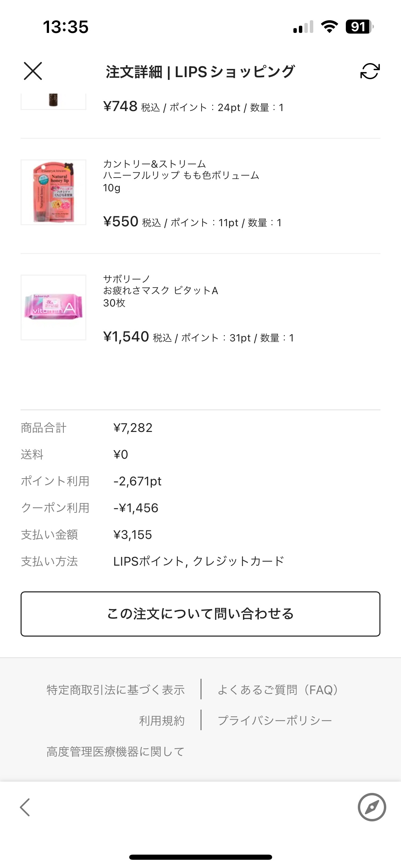Tap the 13:35 clock in status bar
401x868 pixels.
tap(65, 27)
